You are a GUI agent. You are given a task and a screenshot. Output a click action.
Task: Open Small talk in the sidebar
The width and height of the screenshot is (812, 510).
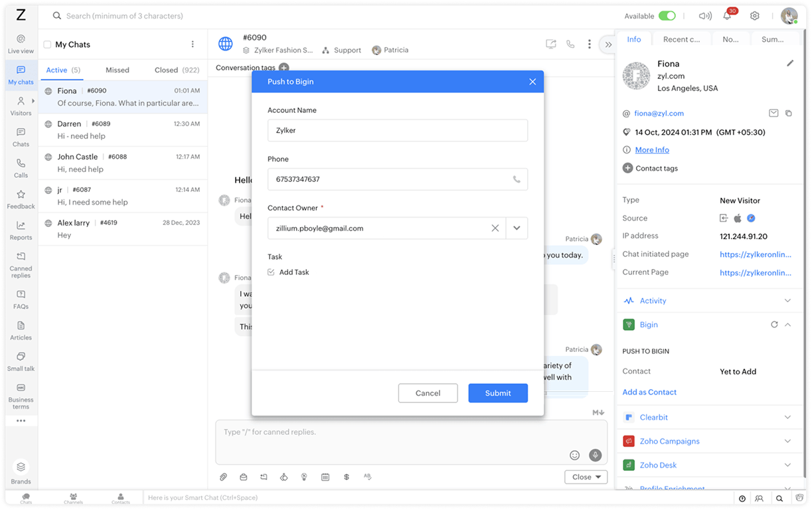[21, 362]
